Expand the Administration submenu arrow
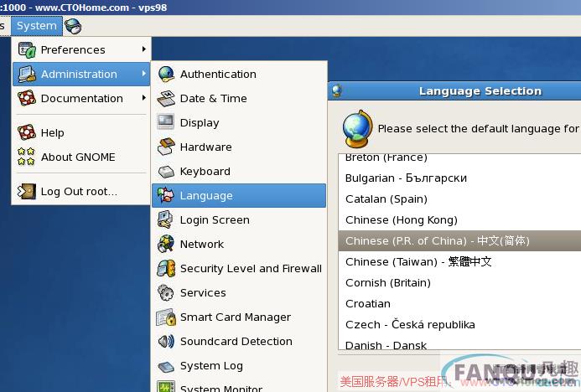The image size is (581, 392). pyautogui.click(x=143, y=74)
